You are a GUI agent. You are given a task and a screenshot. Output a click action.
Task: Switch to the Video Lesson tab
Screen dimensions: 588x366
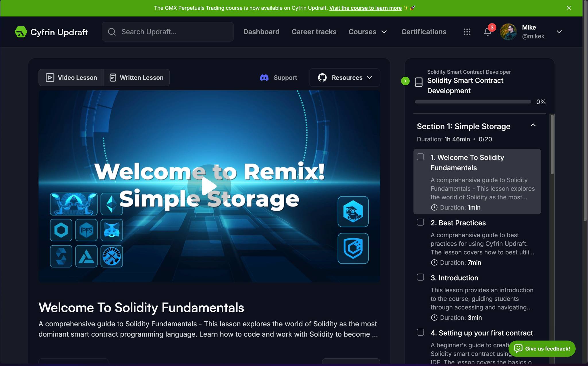(71, 78)
